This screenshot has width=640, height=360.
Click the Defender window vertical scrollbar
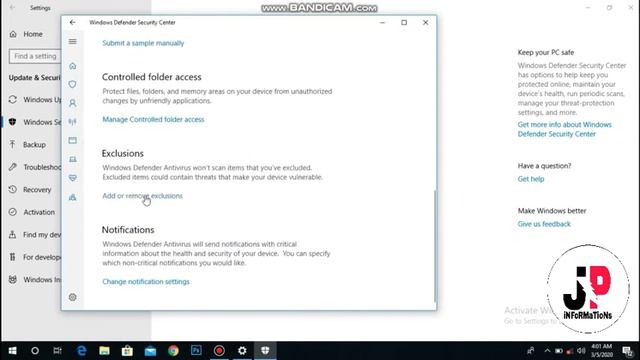(435, 245)
